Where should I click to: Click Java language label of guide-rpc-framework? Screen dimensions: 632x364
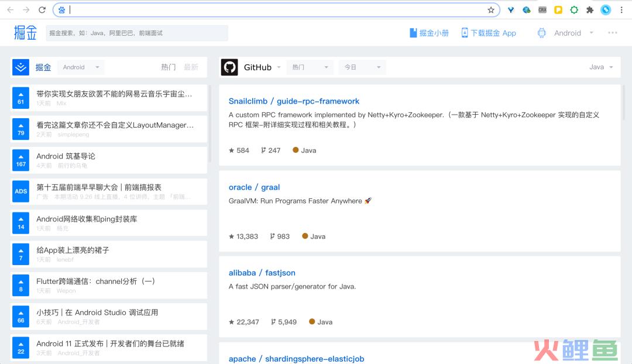point(304,150)
